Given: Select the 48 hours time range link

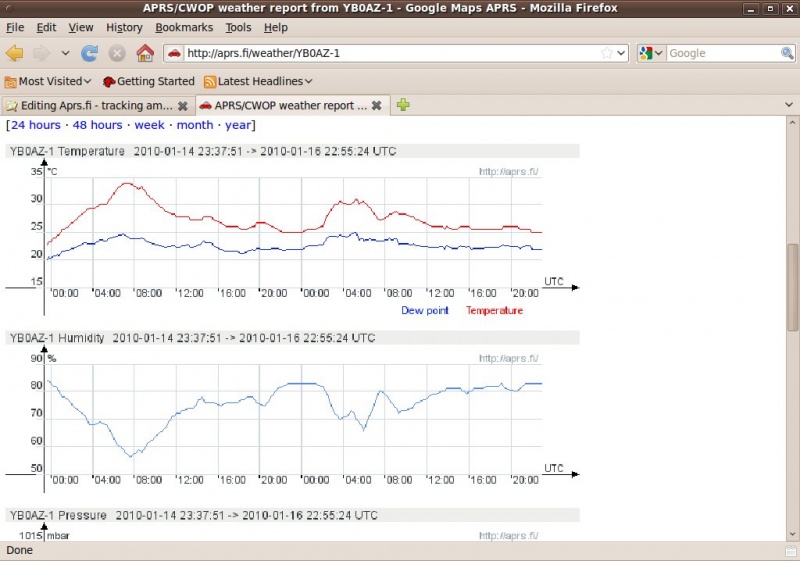Looking at the screenshot, I should tap(97, 125).
